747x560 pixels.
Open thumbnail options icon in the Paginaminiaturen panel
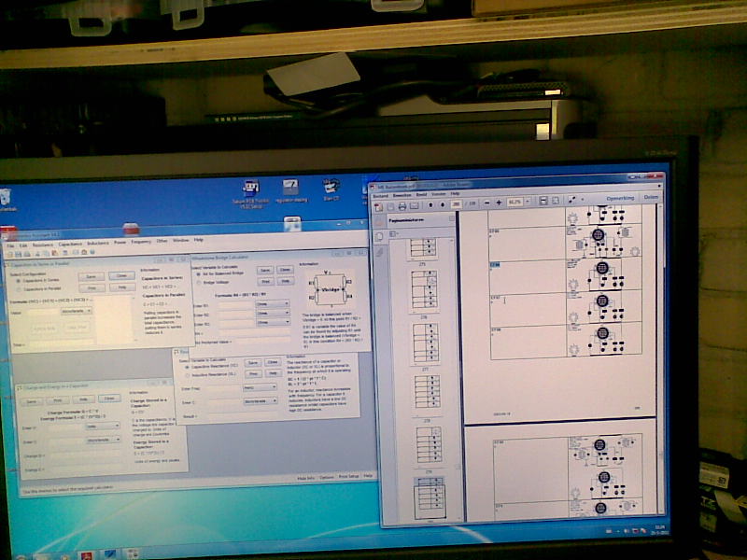tap(394, 234)
